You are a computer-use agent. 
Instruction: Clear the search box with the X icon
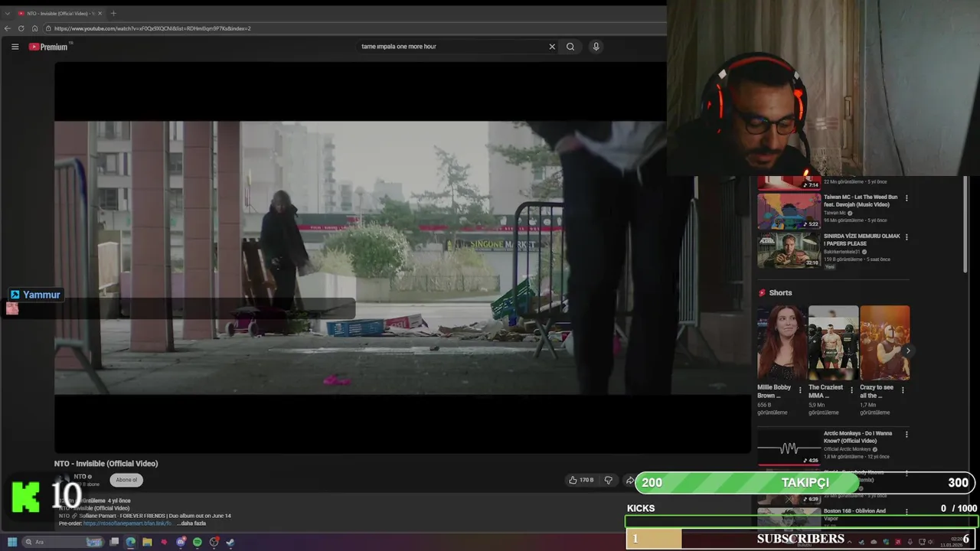552,47
